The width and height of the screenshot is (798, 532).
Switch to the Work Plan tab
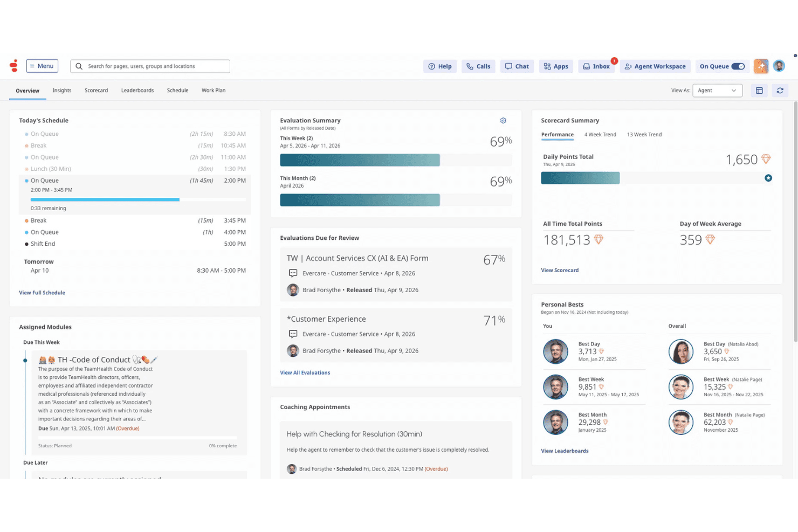pyautogui.click(x=214, y=91)
